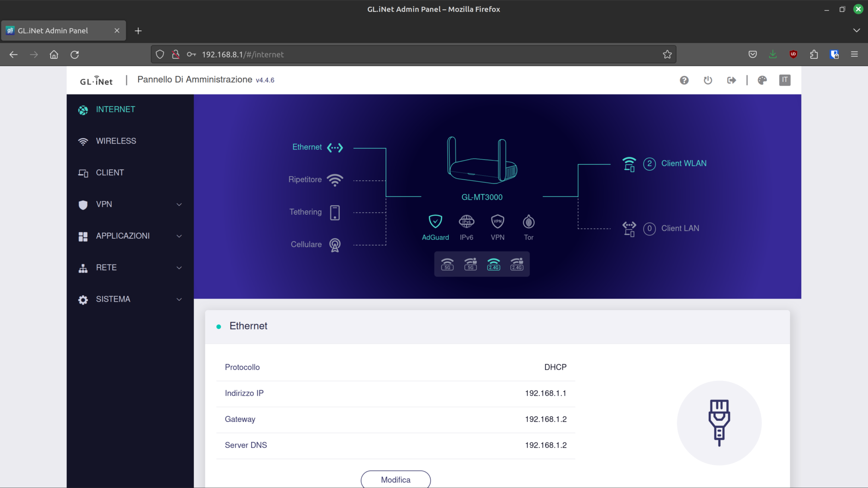This screenshot has width=868, height=488.
Task: Click the DHCP protocol value
Action: coord(556,367)
